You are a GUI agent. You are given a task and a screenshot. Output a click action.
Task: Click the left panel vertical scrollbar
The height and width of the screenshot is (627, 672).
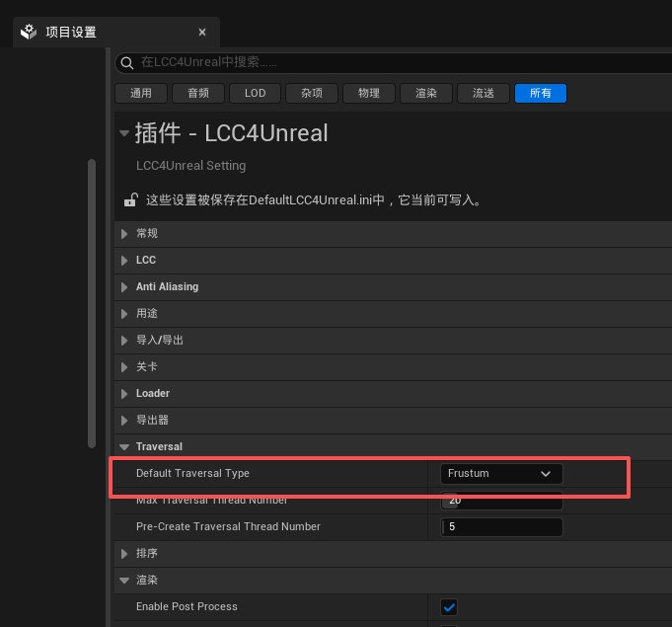(x=92, y=304)
